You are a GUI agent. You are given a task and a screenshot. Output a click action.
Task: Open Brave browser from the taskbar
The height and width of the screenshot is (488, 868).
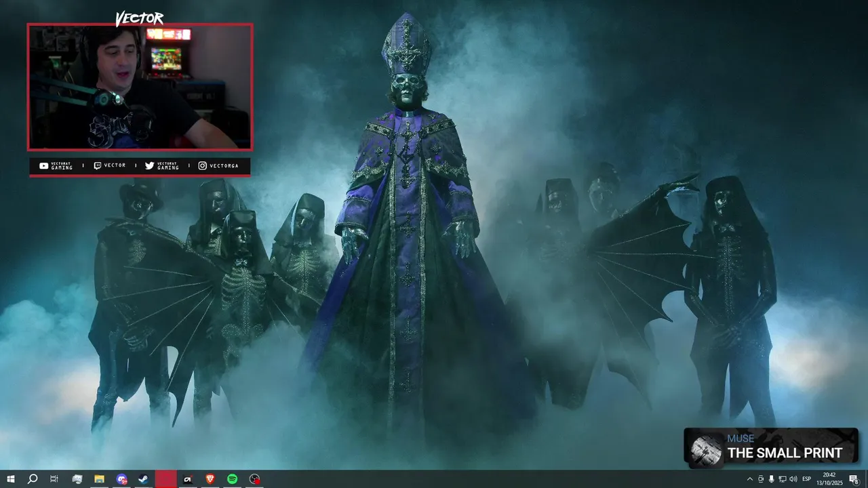pos(210,479)
